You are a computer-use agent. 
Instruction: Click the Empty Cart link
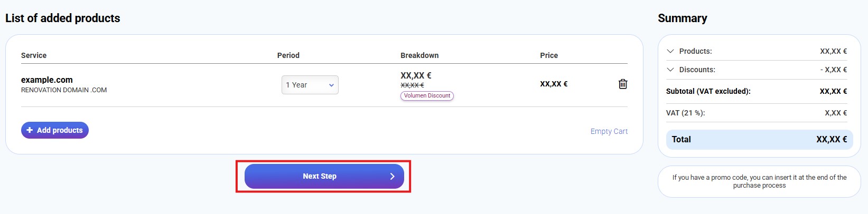(x=609, y=131)
